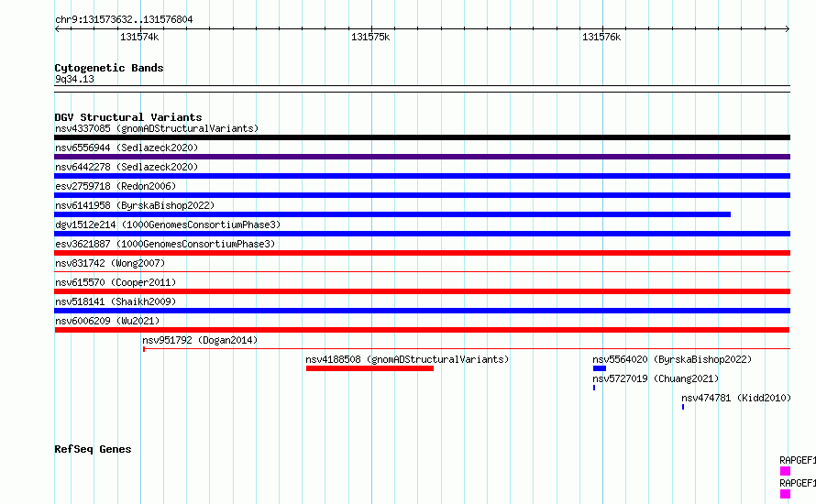Click the upper RAPGEF1 magenta gene box

(786, 471)
